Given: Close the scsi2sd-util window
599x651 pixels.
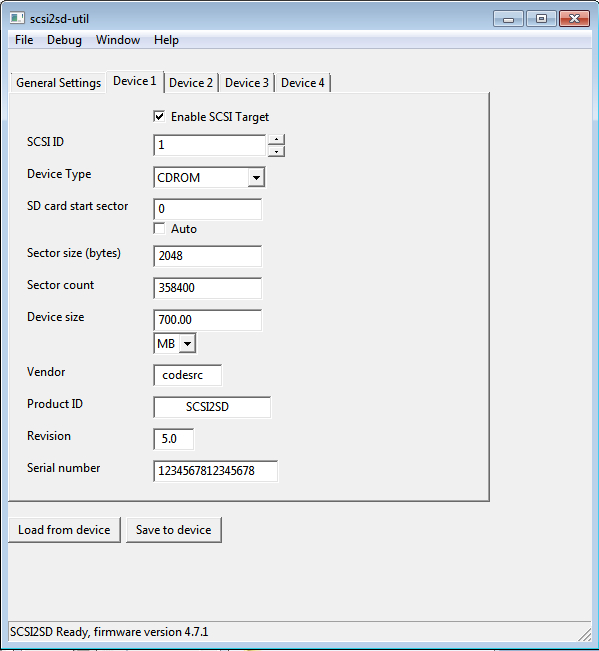Looking at the screenshot, I should 575,19.
